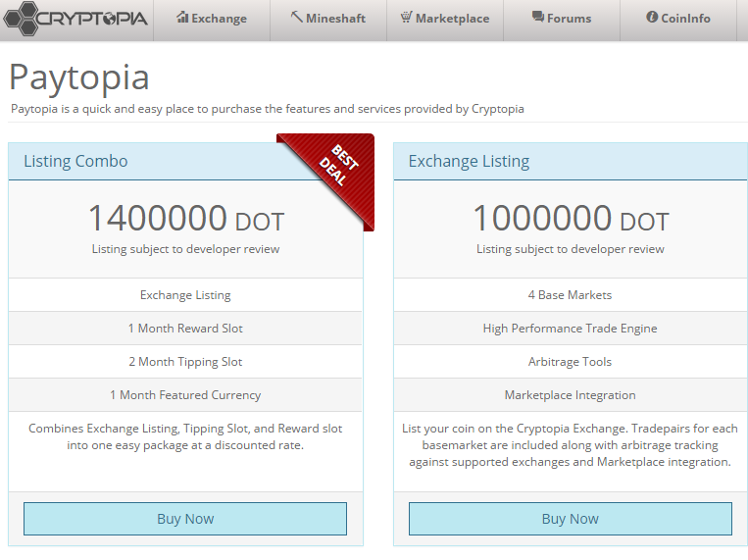748x560 pixels.
Task: Click the 1400000 DOT price
Action: click(186, 218)
